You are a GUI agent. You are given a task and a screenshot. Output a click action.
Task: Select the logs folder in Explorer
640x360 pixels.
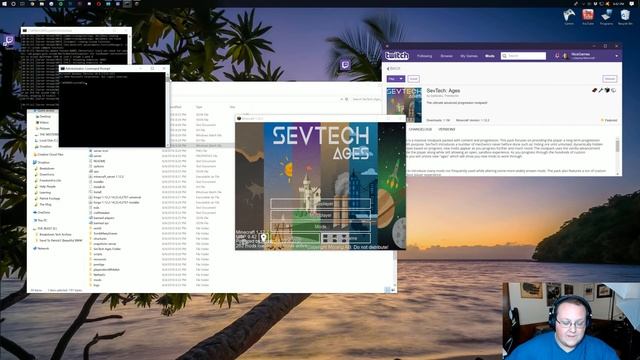pos(96,285)
